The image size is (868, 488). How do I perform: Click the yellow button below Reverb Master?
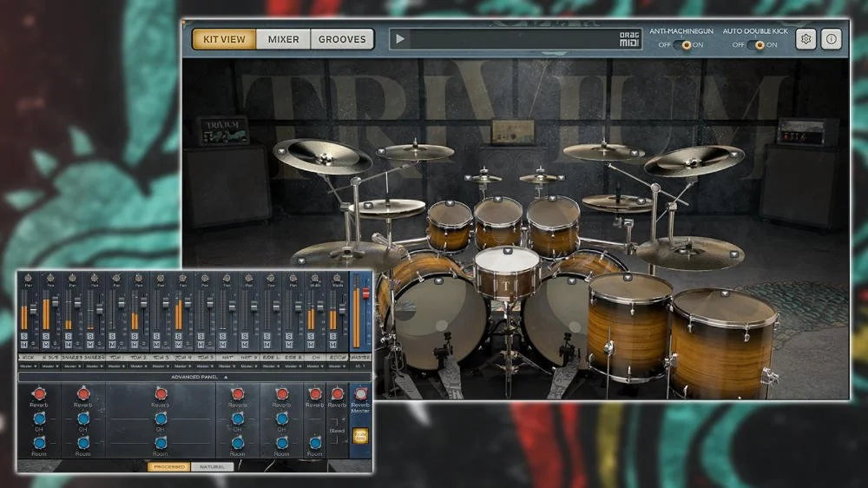360,435
